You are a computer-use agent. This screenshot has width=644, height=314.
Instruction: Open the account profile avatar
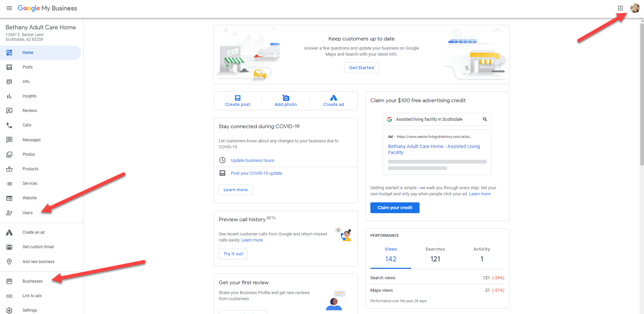click(x=635, y=8)
